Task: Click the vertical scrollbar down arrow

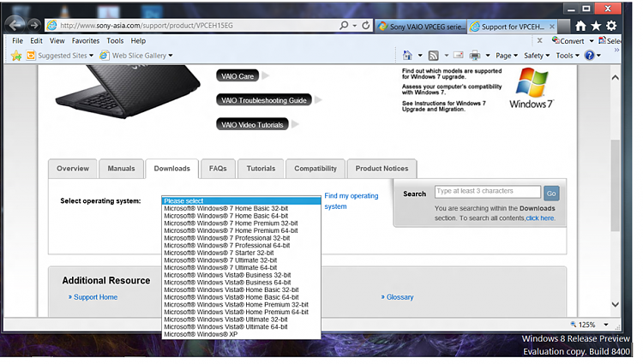Action: [615, 304]
